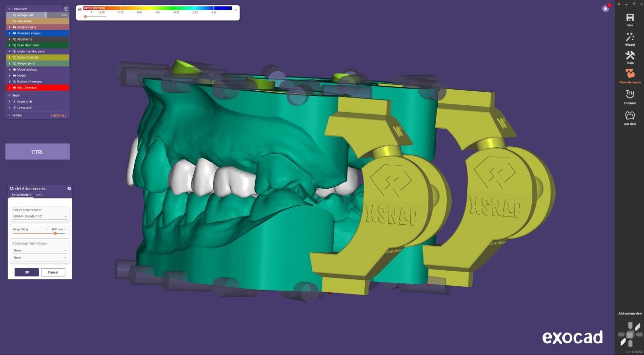Viewport: 644px width, 355px height.
Task: Click SHOW ALL hidden items
Action: tap(59, 116)
